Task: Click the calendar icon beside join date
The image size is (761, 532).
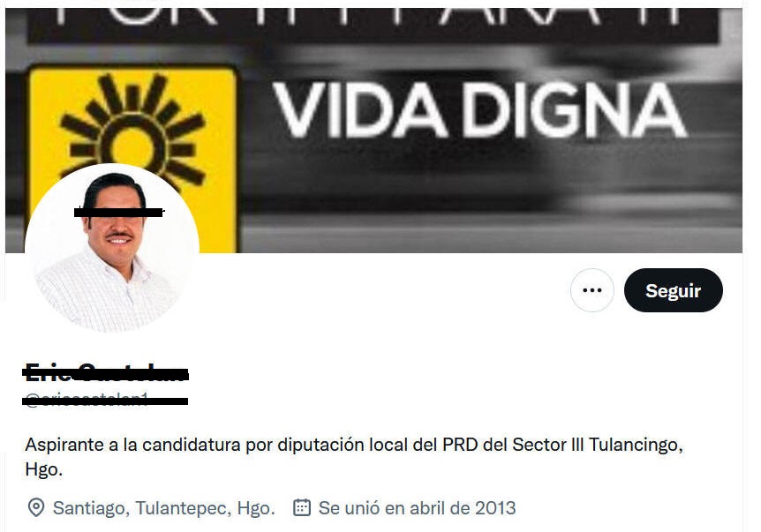Action: (x=302, y=507)
